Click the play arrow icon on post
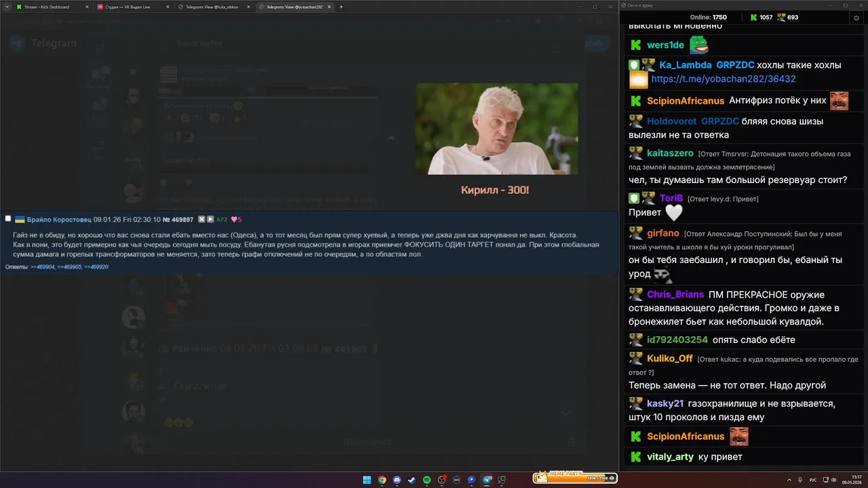The width and height of the screenshot is (868, 488). pos(210,220)
